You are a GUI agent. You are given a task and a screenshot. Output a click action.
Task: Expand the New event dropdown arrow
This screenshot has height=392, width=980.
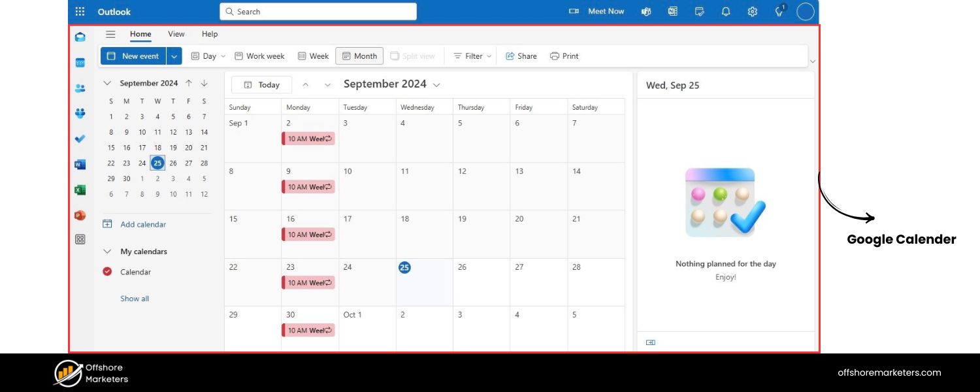point(174,56)
